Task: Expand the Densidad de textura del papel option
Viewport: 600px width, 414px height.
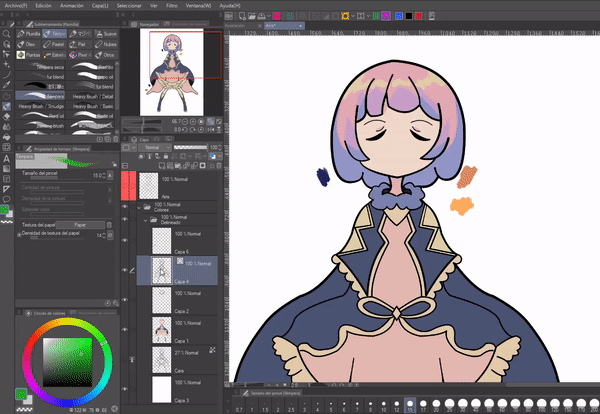Action: [x=19, y=235]
